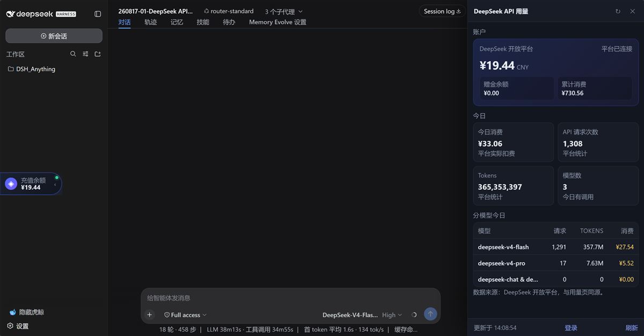The image size is (644, 336).
Task: Download the Session log
Action: (x=442, y=11)
